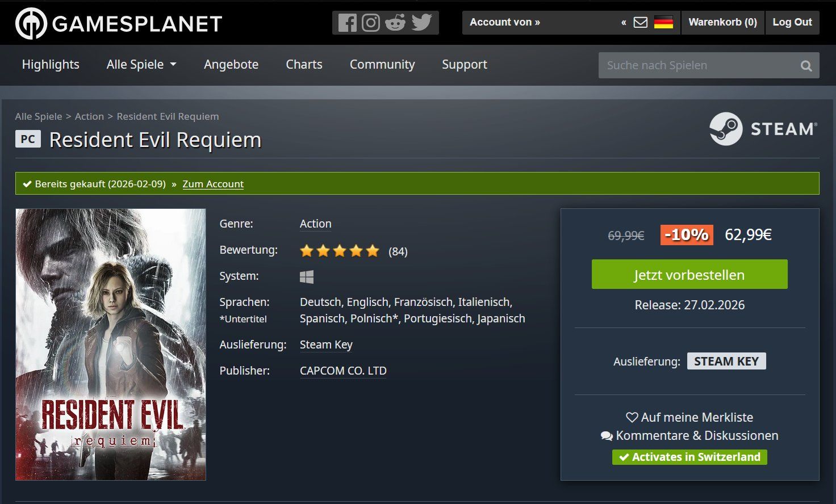Viewport: 836px width, 504px height.
Task: Click Jetzt vorbestellen button
Action: click(689, 274)
